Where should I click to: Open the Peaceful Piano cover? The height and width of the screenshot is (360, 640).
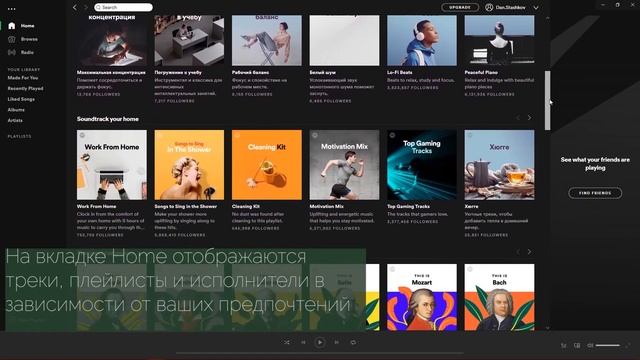coord(500,40)
